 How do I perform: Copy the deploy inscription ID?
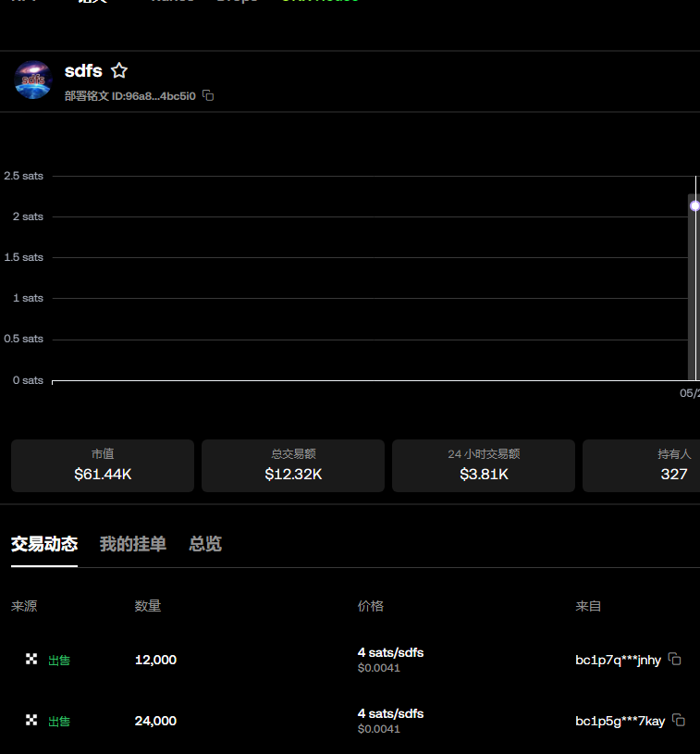coord(208,95)
